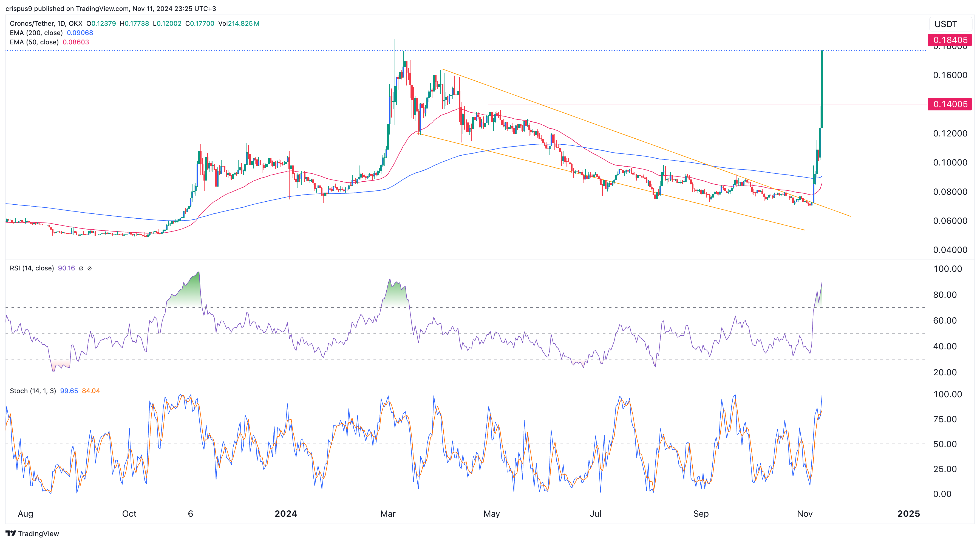Screen dimensions: 980x543
Task: Click the 0.08000 price axis label
Action: (x=950, y=192)
